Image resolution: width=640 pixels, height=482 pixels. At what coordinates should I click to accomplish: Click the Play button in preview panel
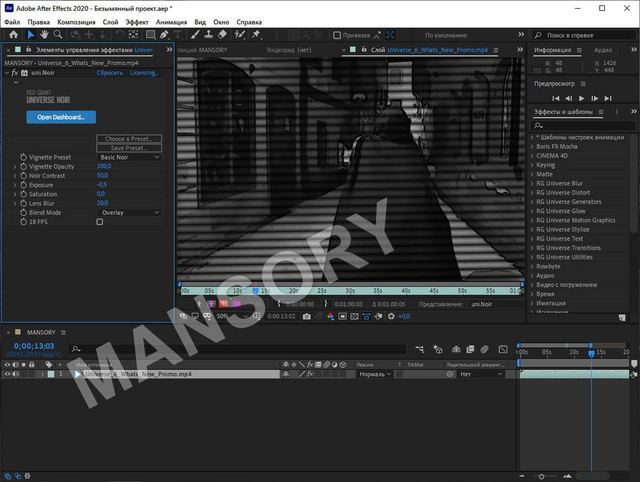click(x=581, y=98)
